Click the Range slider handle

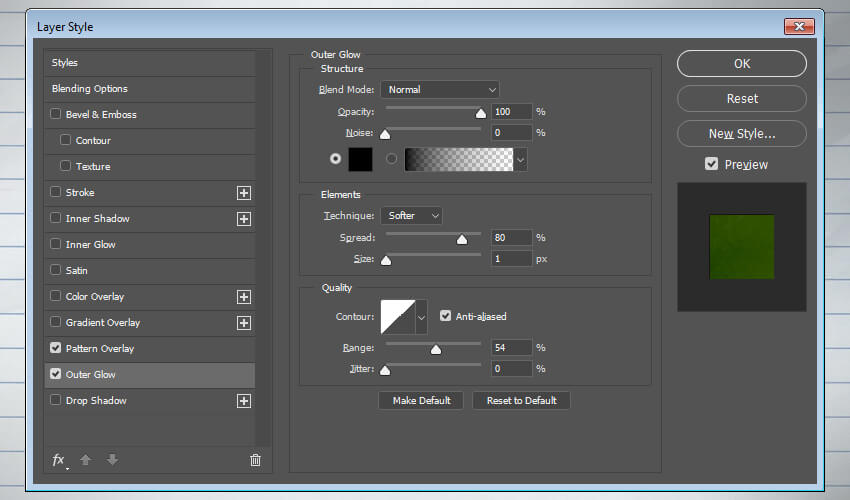[436, 349]
